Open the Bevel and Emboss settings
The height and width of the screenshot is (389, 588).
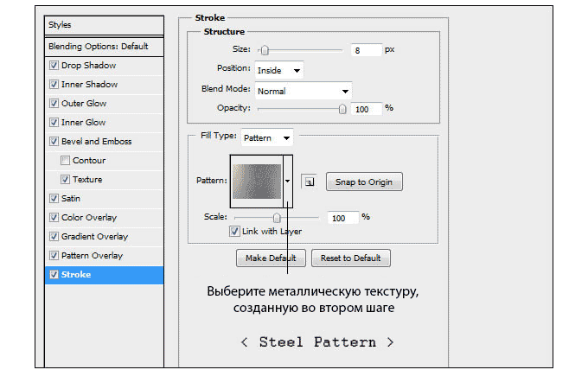click(96, 142)
